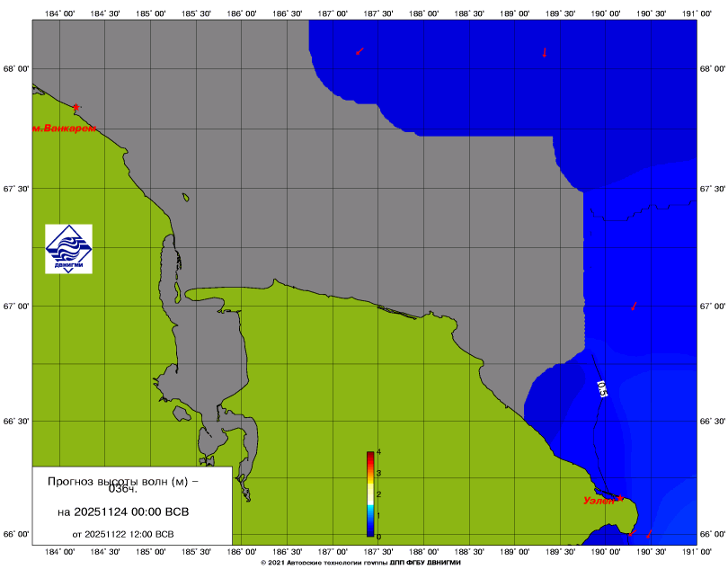Viewport: 728px width, 569px height.
Task: Click the Уэлен place label
Action: click(x=598, y=501)
